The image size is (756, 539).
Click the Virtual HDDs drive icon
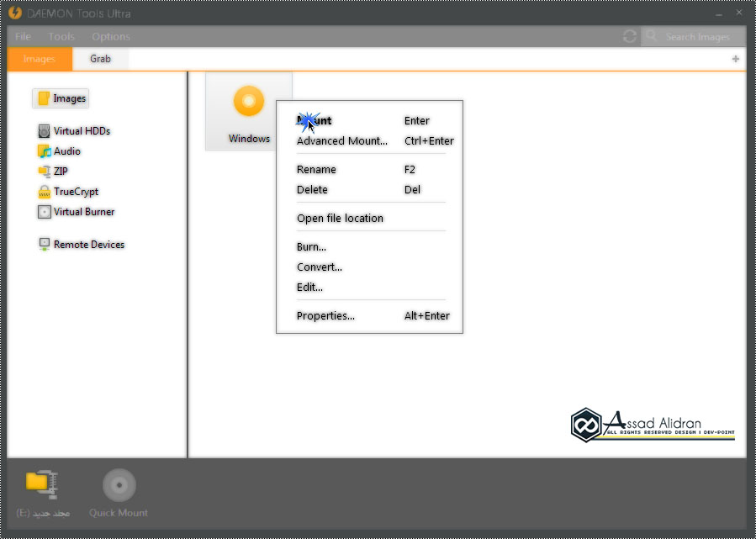pos(44,131)
